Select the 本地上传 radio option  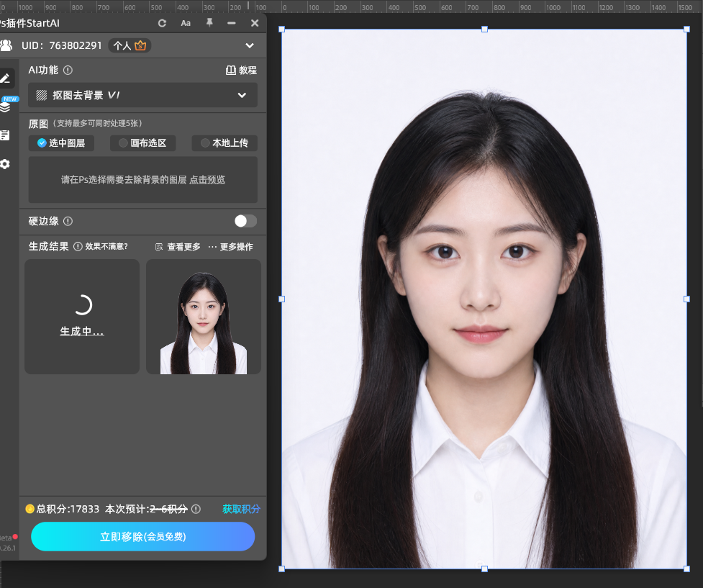click(224, 143)
